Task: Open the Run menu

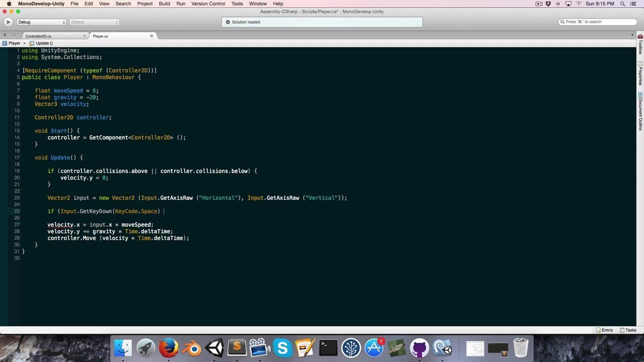Action: (x=181, y=4)
